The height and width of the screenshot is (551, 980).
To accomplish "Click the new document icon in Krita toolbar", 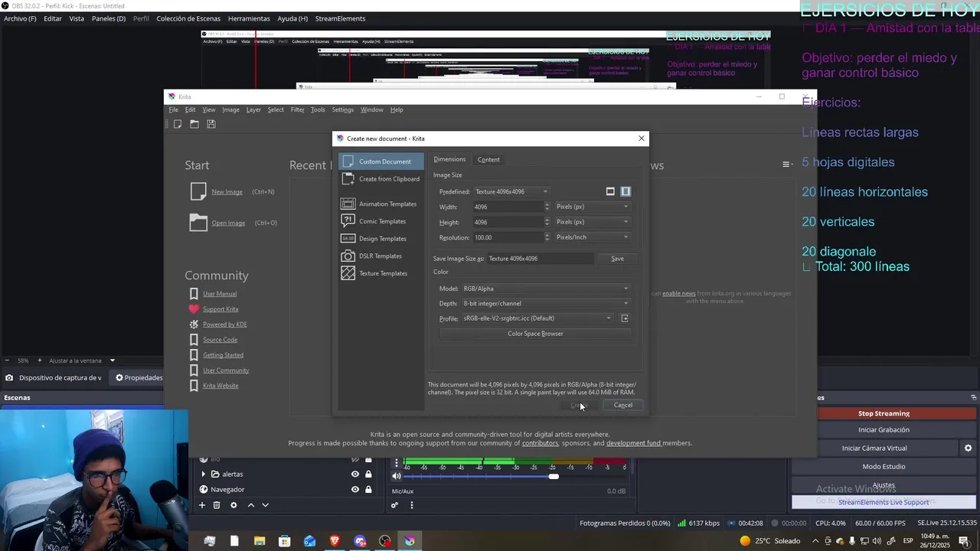I will coord(178,124).
